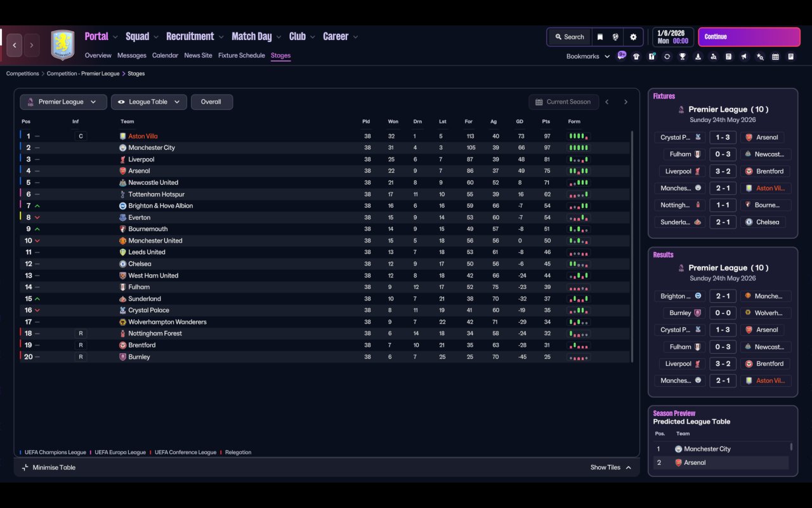
Task: Switch to the News Site tab
Action: pyautogui.click(x=198, y=55)
